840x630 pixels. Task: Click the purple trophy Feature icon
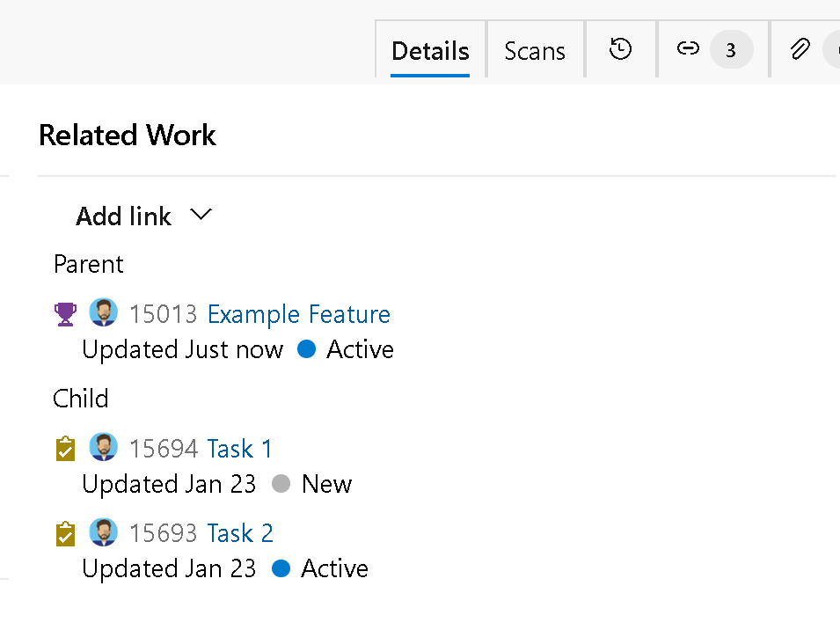pos(65,314)
